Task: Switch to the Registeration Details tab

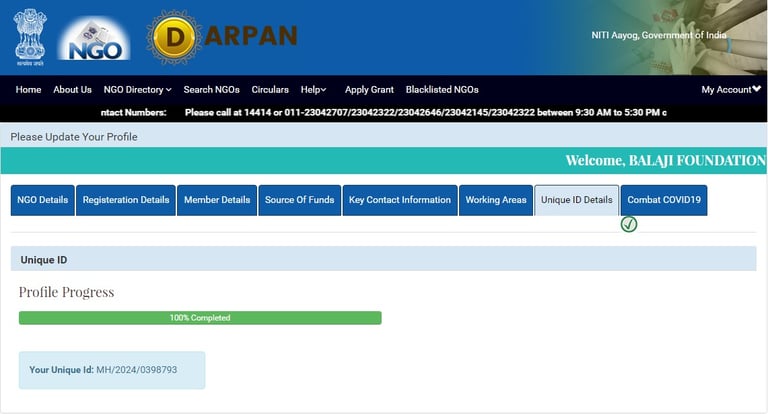Action: [126, 200]
